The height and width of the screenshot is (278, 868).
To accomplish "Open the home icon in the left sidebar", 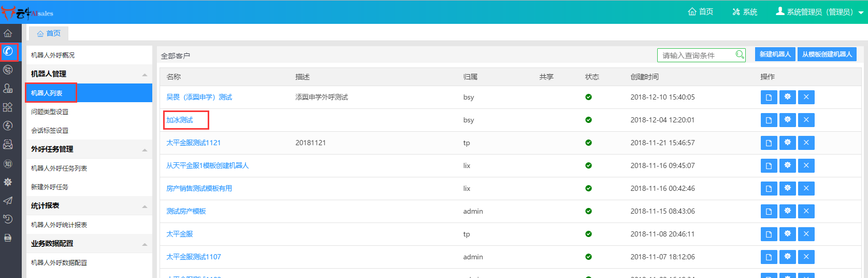I will click(x=8, y=33).
